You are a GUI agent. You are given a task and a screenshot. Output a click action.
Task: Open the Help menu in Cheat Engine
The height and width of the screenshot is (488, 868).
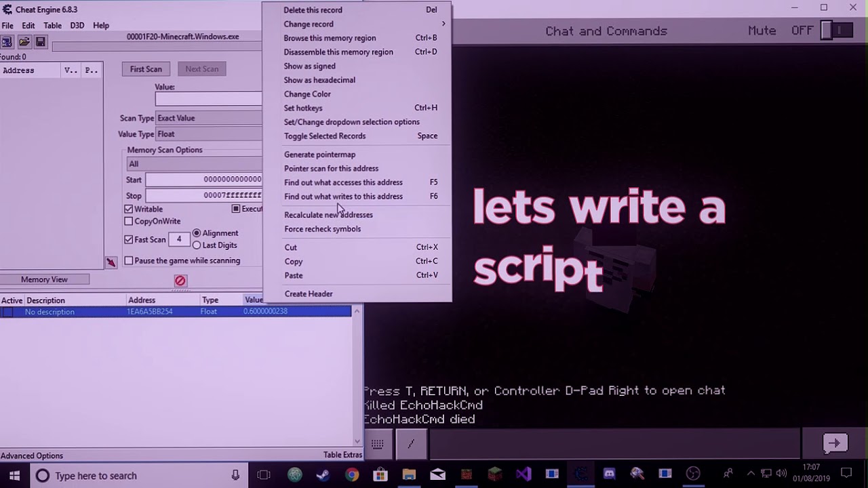coord(101,26)
